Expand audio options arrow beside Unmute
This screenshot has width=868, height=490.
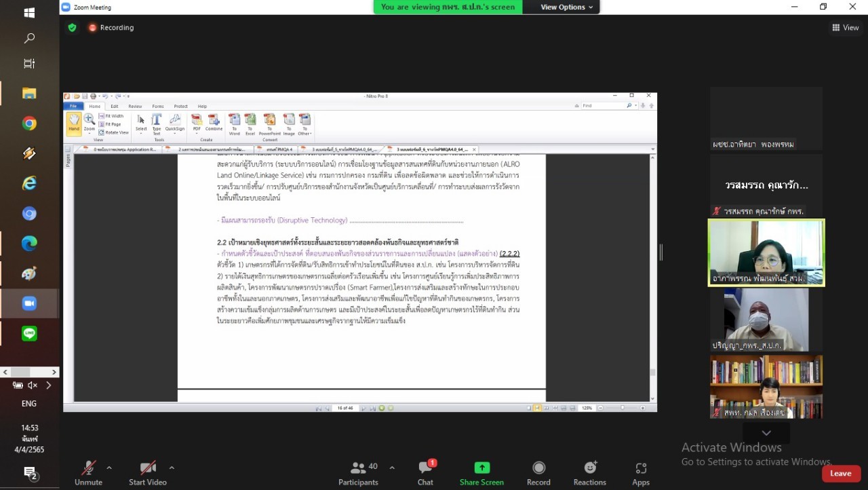(x=109, y=468)
